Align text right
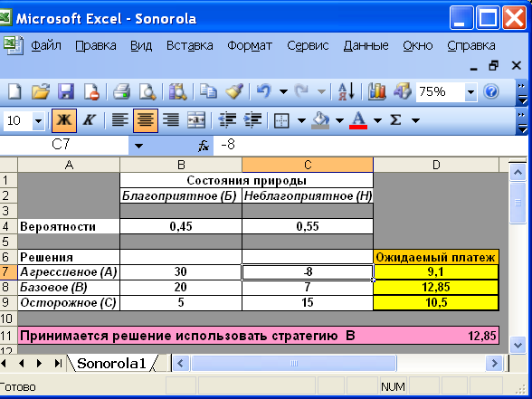Screen dimensions: 532x399 pyautogui.click(x=171, y=120)
